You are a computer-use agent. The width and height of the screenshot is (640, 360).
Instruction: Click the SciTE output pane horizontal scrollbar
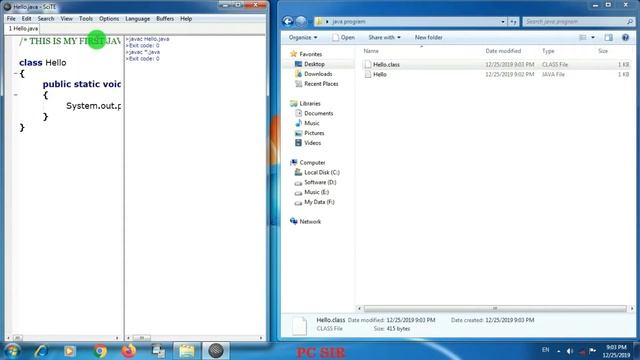point(194,338)
